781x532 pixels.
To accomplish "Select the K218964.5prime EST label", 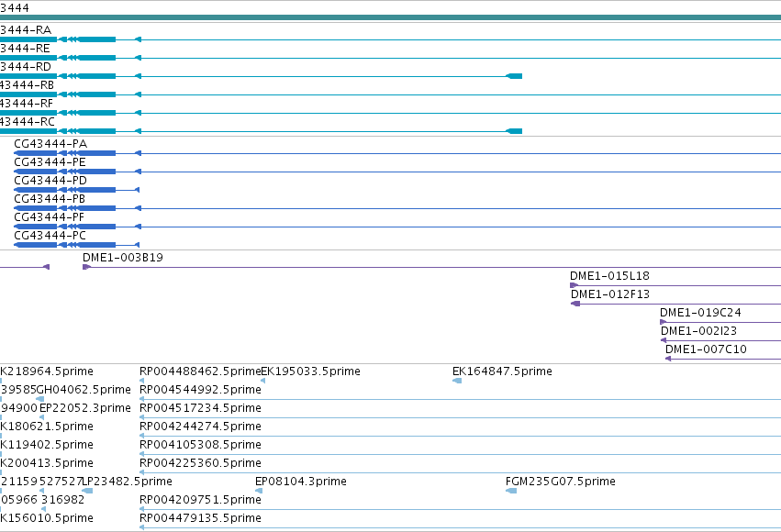I will (47, 371).
